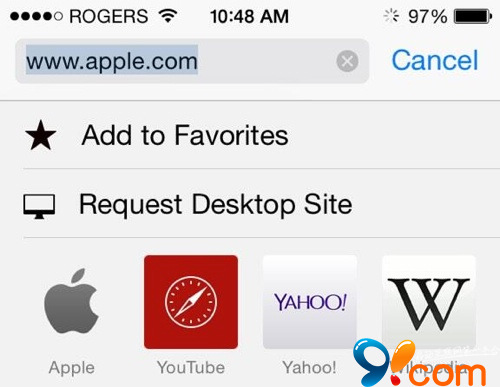Clear the address bar with the X icon

(347, 61)
